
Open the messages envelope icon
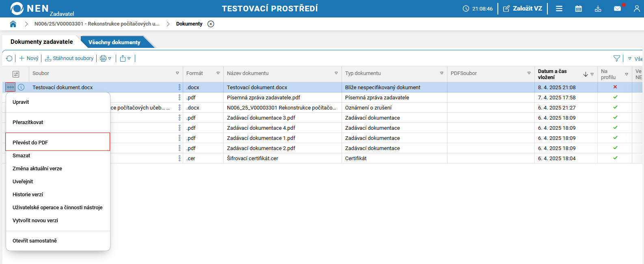coord(617,9)
